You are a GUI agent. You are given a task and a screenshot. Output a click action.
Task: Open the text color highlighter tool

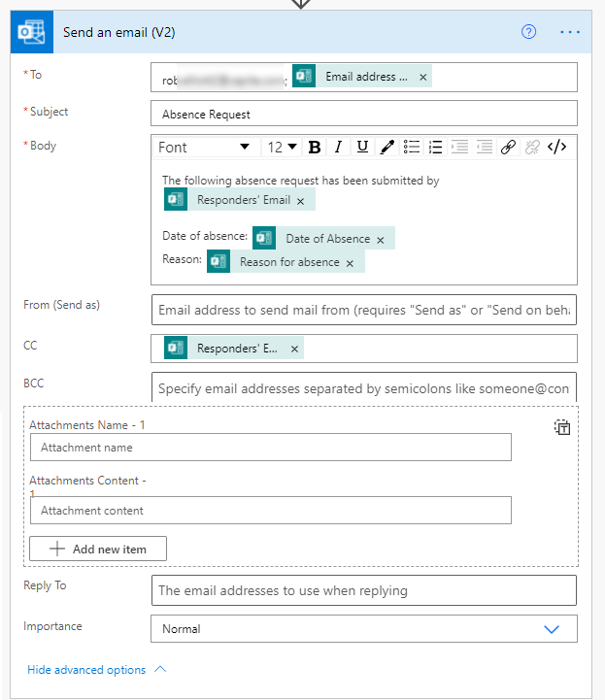387,147
